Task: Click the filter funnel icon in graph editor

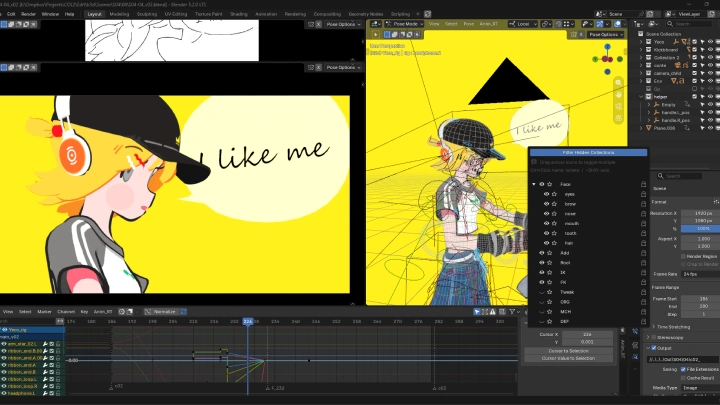Action: [x=512, y=312]
